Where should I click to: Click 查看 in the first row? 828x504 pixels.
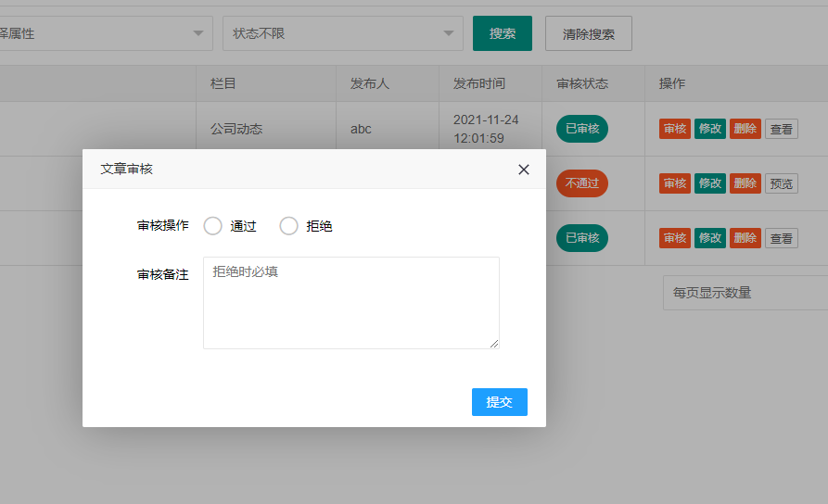(782, 130)
